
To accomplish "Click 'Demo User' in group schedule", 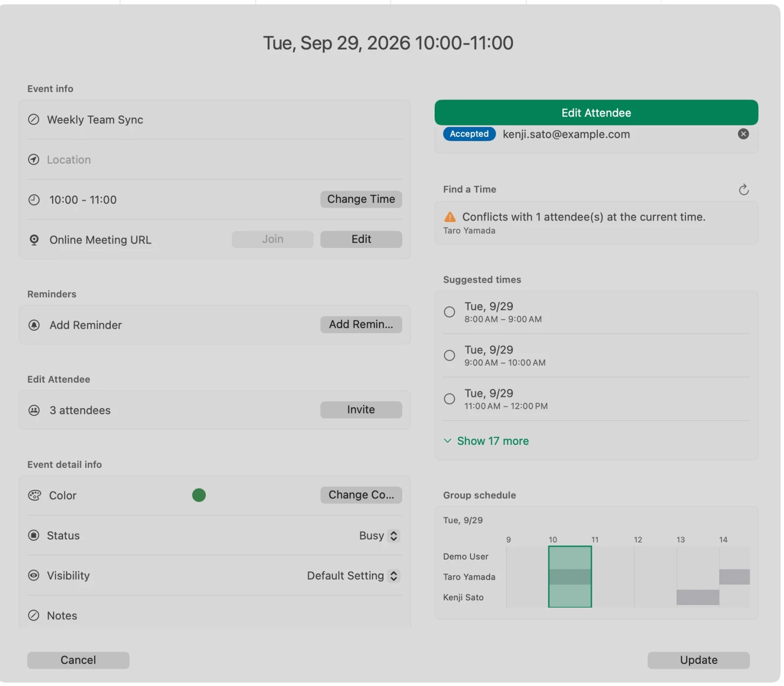I will (x=465, y=557).
